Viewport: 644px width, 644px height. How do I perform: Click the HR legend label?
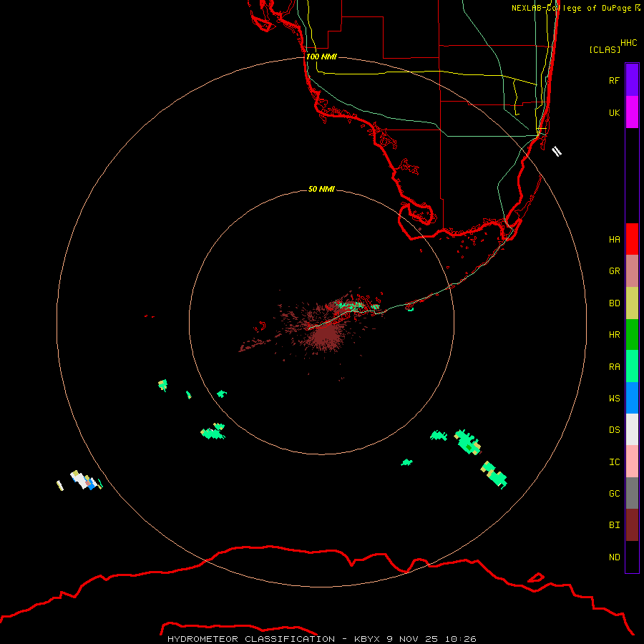[x=614, y=335]
